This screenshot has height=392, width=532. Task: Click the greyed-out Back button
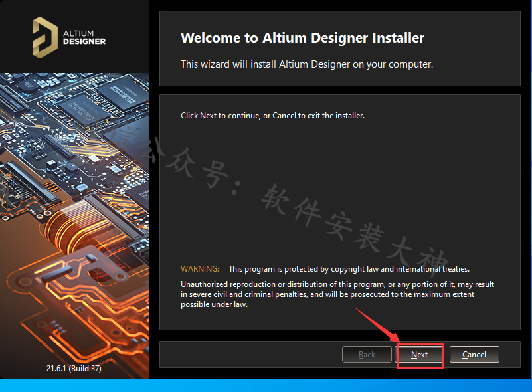point(367,355)
